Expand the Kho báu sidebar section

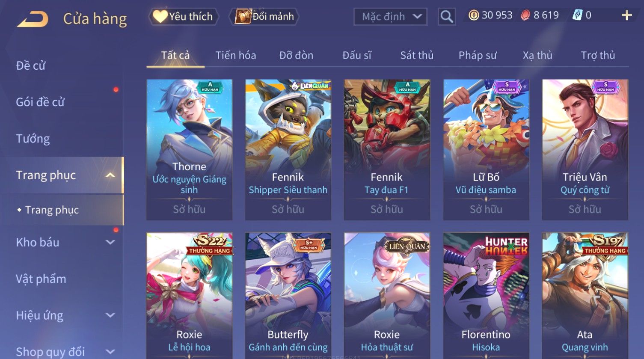point(110,242)
